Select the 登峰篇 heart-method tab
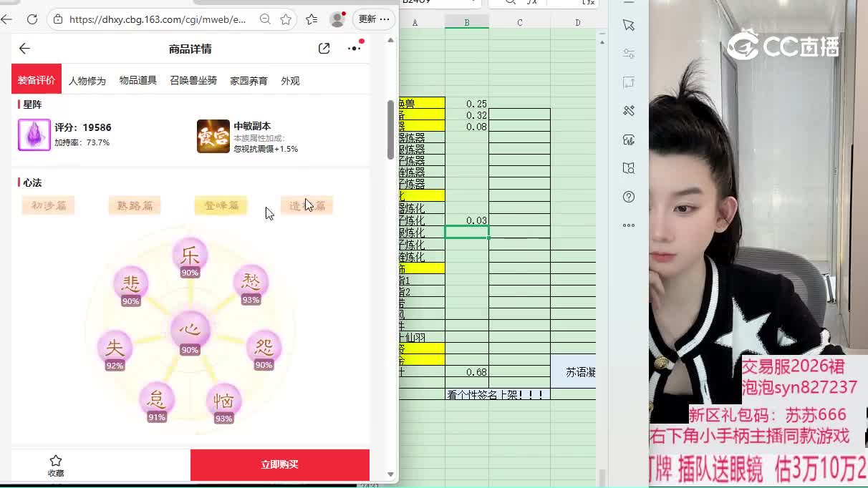The width and height of the screenshot is (868, 488). [221, 205]
